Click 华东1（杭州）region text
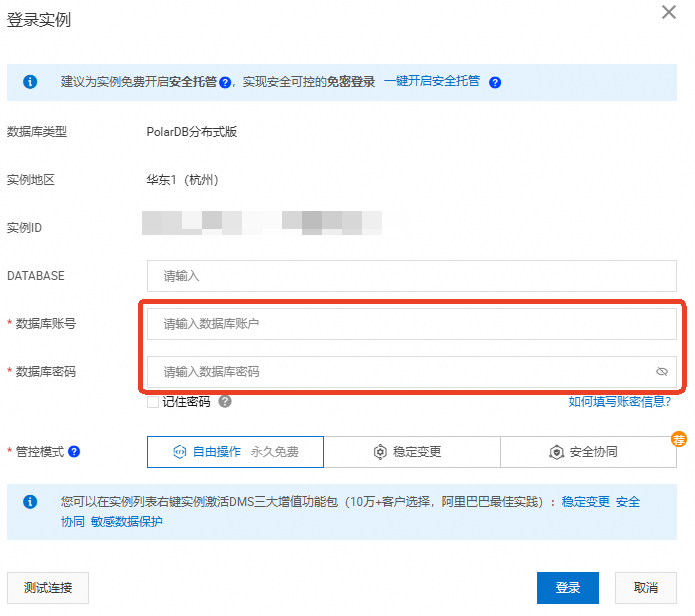Screen dimensions: 695x616 pos(183,179)
